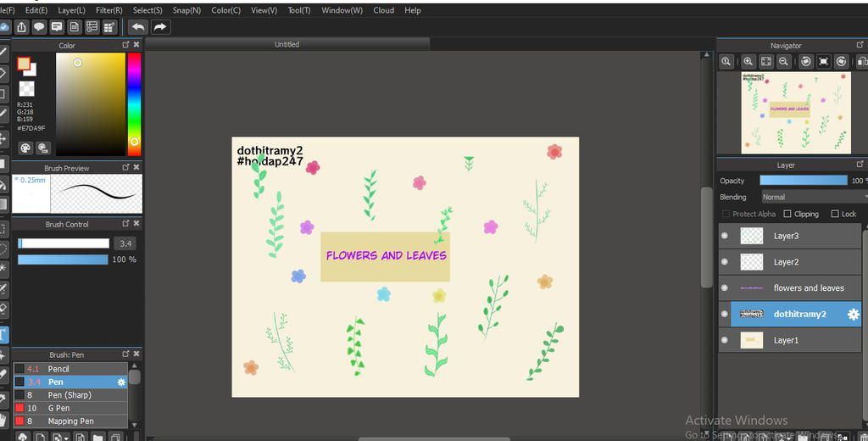Fit canvas to window in Navigator
Screen dimensions: 868x441
click(x=766, y=62)
